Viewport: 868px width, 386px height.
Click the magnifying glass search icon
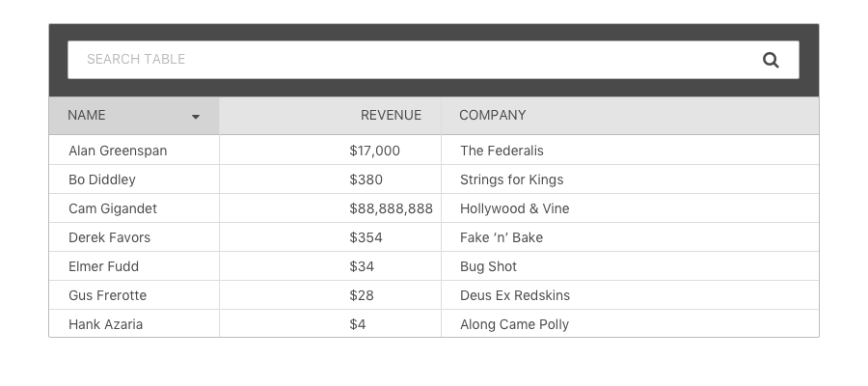click(x=771, y=60)
